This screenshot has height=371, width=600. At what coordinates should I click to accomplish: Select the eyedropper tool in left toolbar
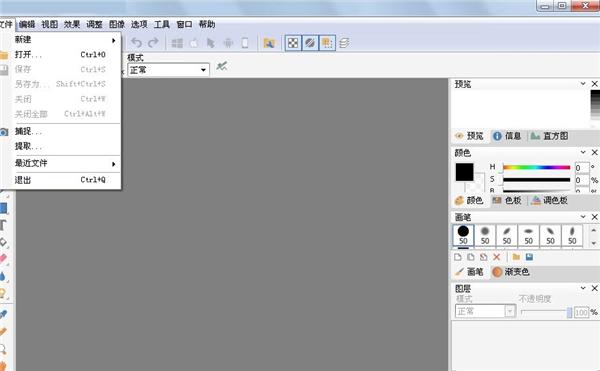3,314
